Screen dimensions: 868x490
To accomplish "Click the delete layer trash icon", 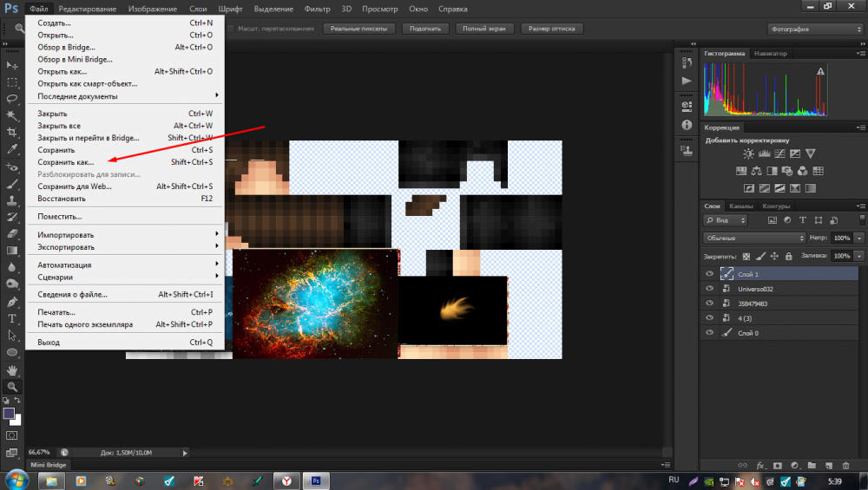I will (x=845, y=466).
